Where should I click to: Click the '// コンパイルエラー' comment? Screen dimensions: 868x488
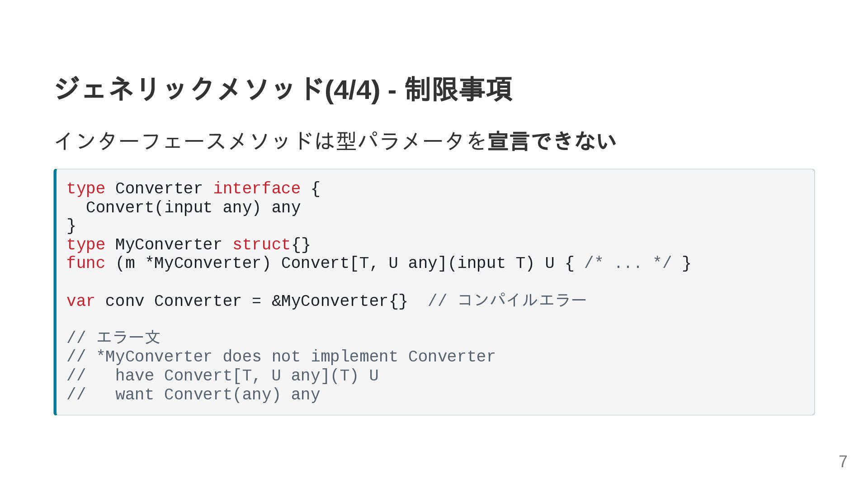(x=507, y=300)
